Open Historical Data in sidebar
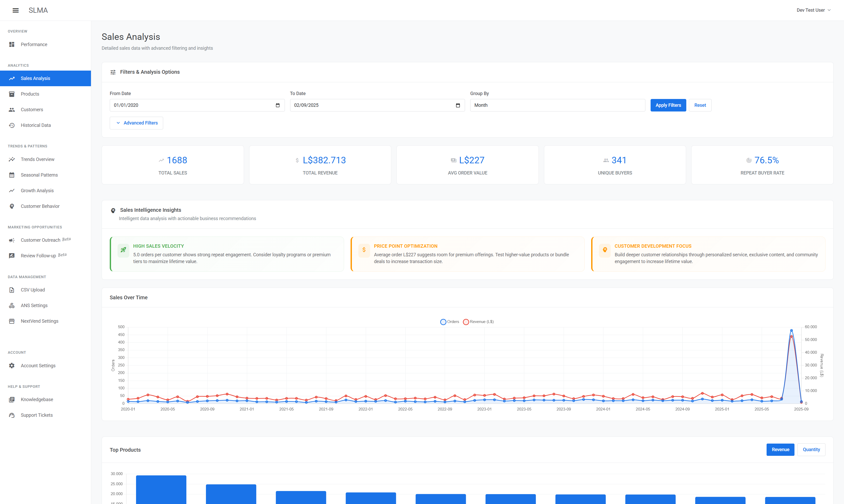Viewport: 844px width, 504px height. 46,125
